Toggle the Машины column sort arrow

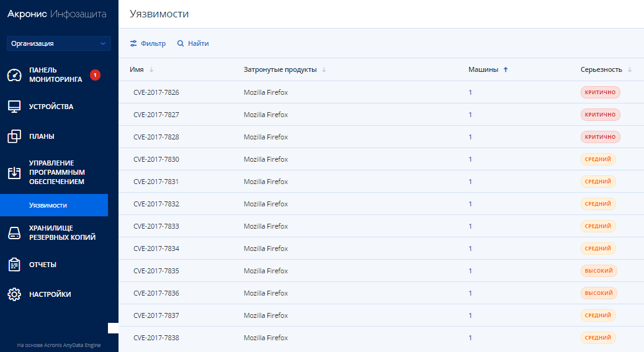(x=506, y=70)
